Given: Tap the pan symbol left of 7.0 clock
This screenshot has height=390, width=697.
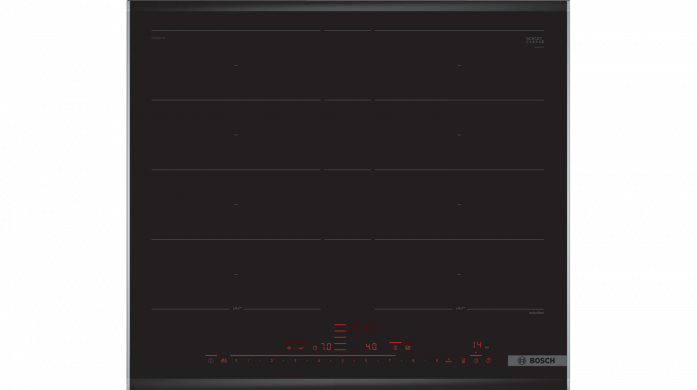Looking at the screenshot, I should [x=301, y=348].
